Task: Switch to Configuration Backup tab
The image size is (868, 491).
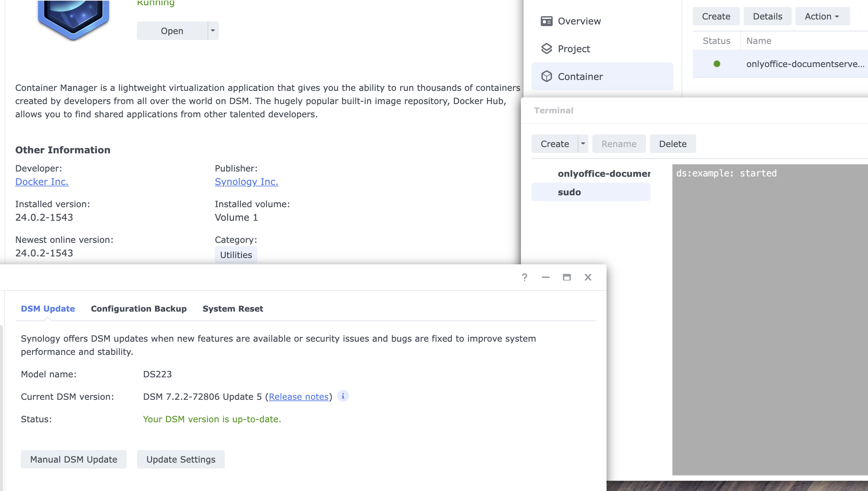Action: click(x=138, y=309)
